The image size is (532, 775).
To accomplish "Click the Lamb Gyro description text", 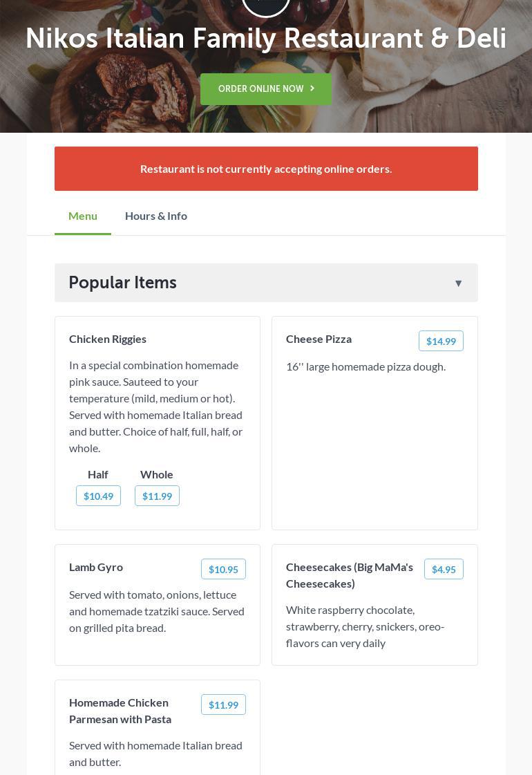I will (157, 611).
